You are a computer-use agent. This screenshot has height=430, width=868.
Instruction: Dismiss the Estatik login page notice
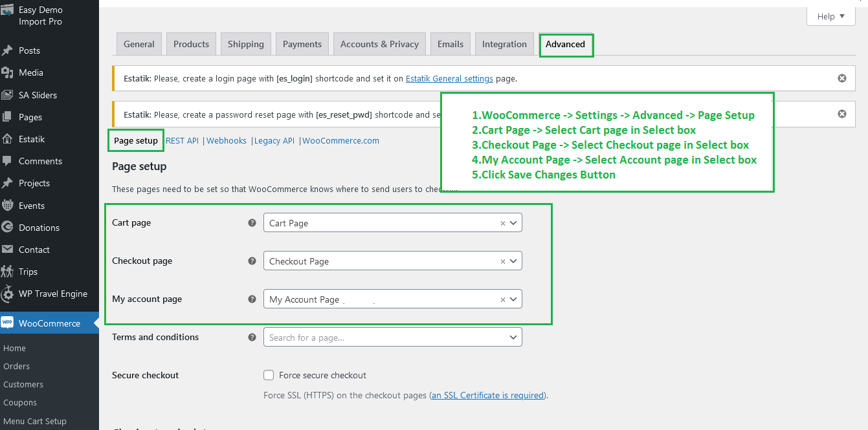[x=842, y=78]
